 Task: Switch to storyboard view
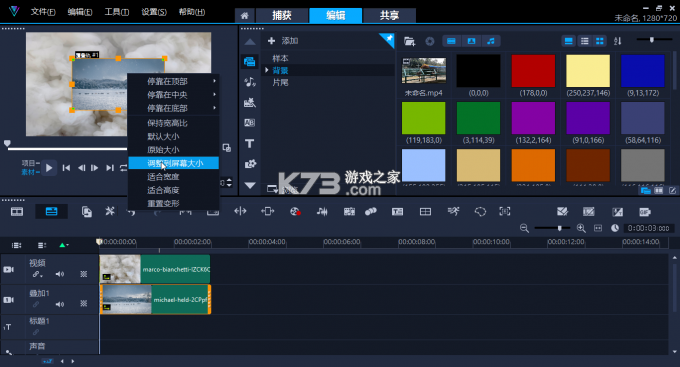click(x=17, y=212)
